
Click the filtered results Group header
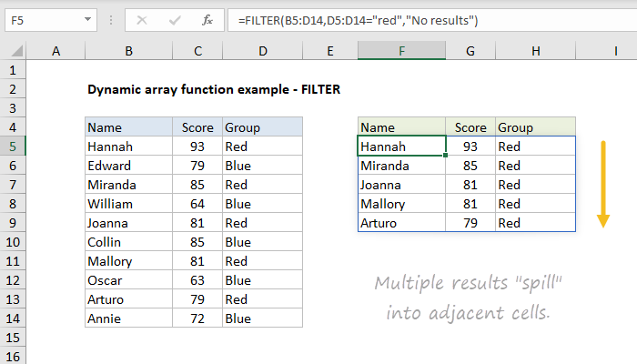click(x=535, y=128)
